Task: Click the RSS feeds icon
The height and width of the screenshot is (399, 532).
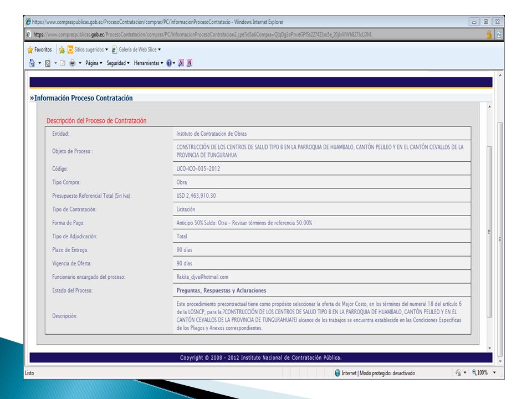Action: click(x=48, y=63)
